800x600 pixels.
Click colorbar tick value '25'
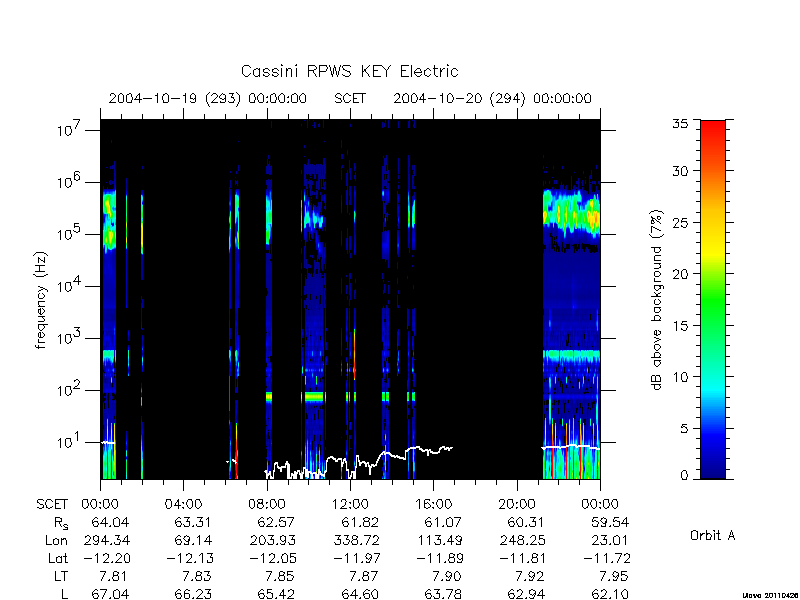(680, 222)
